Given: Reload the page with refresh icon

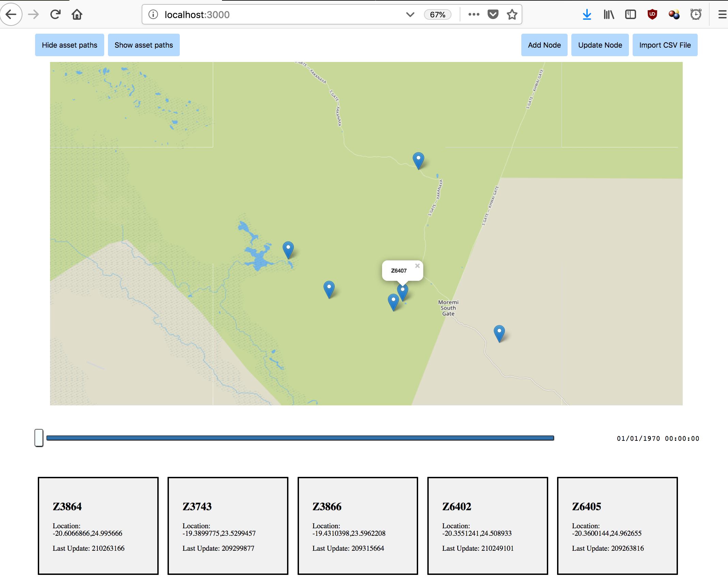Looking at the screenshot, I should tap(55, 14).
